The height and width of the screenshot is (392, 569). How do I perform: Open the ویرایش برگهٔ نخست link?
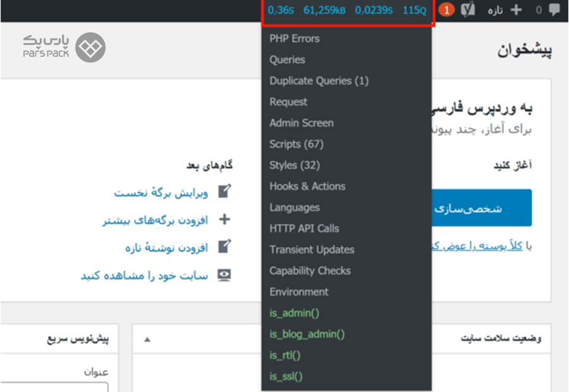click(161, 192)
